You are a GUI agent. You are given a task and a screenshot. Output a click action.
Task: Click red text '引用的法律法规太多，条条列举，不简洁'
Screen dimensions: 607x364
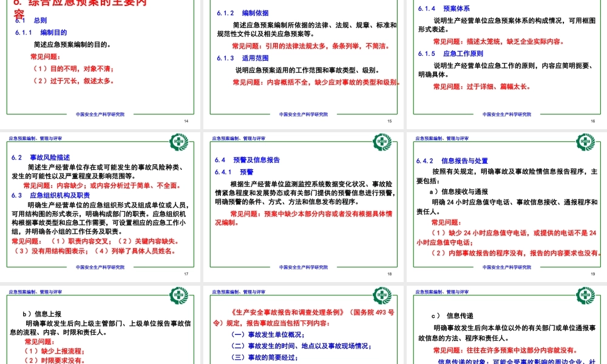(325, 46)
